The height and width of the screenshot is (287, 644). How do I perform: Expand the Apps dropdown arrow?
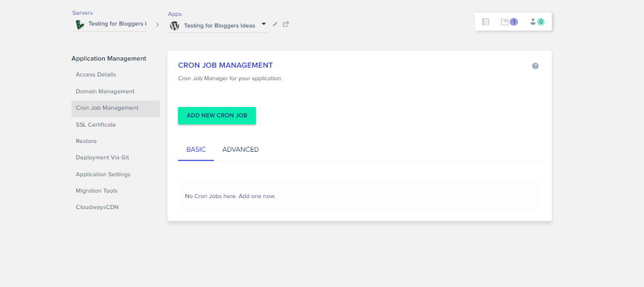coord(264,24)
